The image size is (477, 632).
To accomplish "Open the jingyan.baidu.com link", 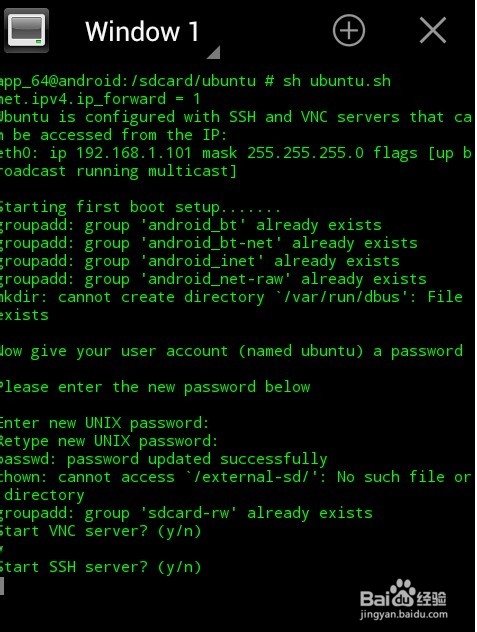I will click(x=404, y=614).
